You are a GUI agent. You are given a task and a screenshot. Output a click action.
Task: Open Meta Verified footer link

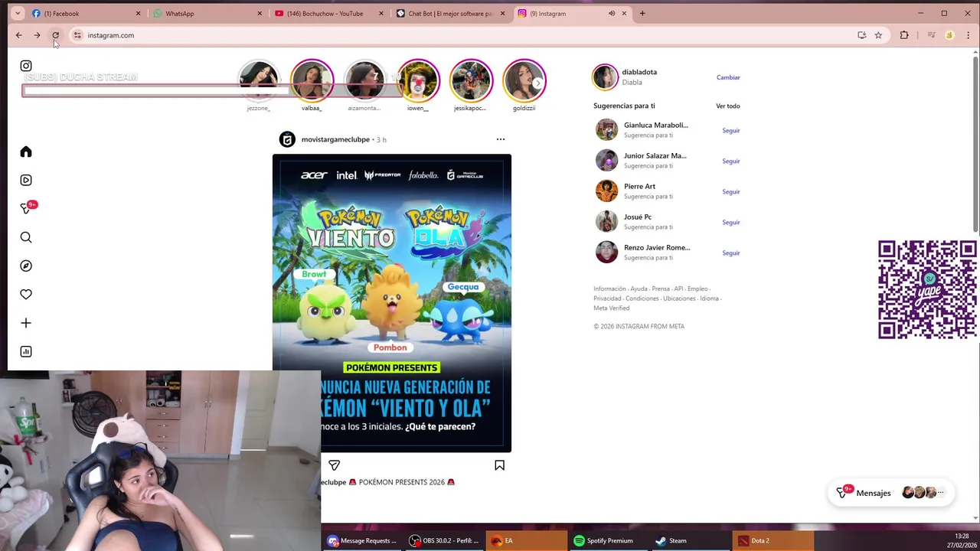pyautogui.click(x=612, y=308)
